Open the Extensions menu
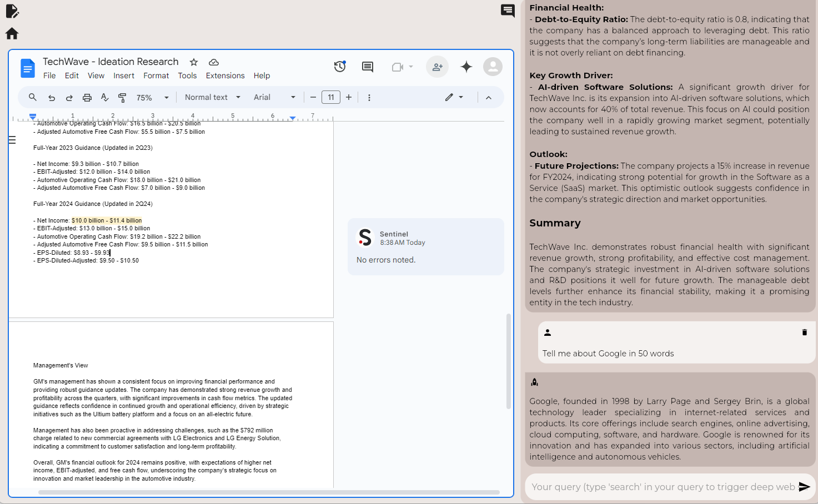Screen dimensions: 818x504 click(225, 75)
